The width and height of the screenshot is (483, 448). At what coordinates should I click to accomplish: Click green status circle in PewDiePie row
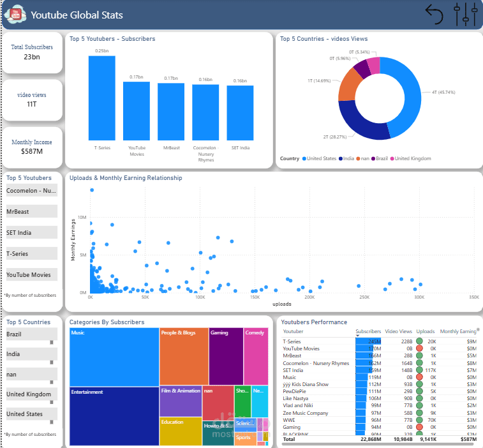[419, 391]
